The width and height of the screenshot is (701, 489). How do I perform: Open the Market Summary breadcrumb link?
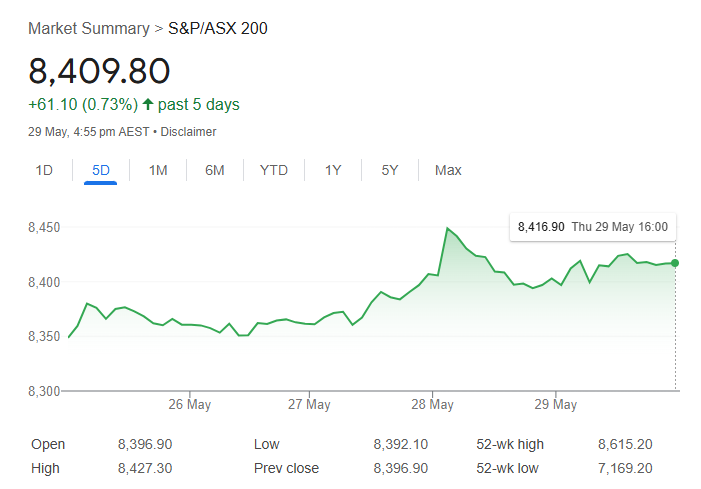point(89,29)
